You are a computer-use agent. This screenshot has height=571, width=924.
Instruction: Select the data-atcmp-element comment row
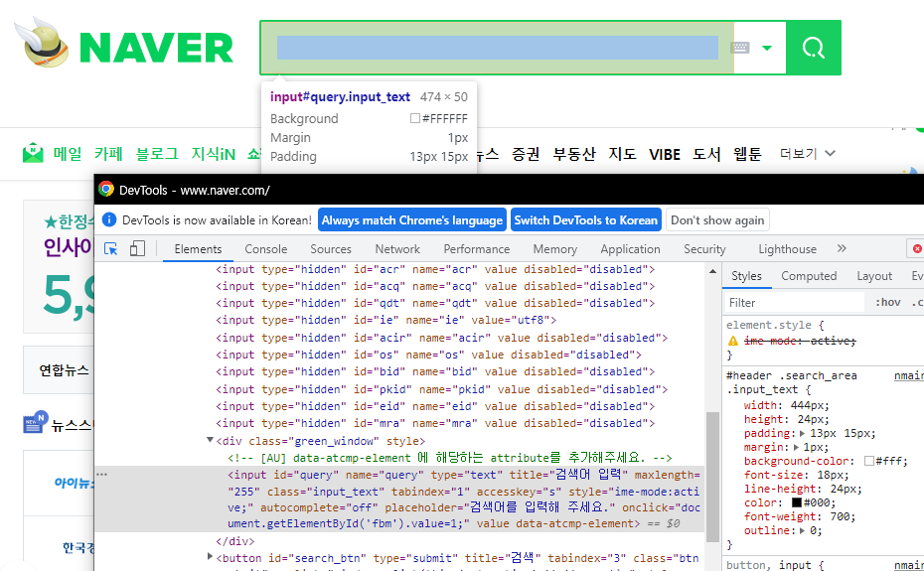(x=450, y=458)
